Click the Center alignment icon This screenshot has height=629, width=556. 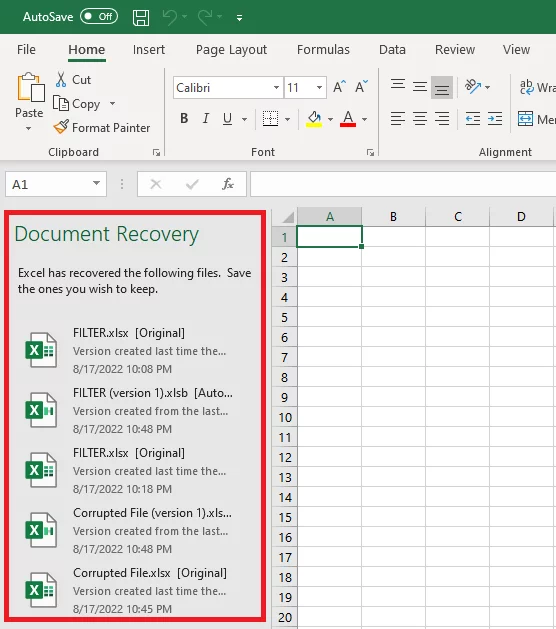tap(420, 118)
